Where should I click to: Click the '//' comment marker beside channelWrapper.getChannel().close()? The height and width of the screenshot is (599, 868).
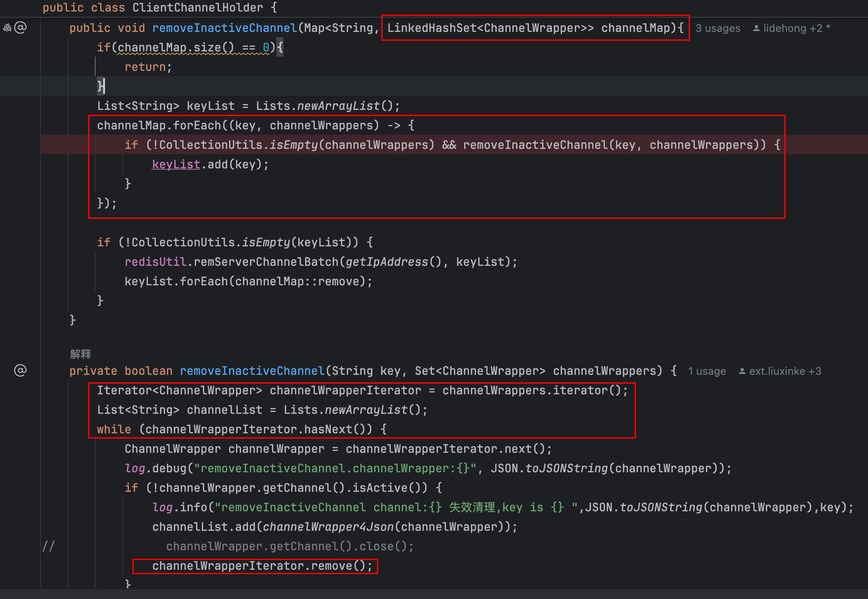click(48, 546)
